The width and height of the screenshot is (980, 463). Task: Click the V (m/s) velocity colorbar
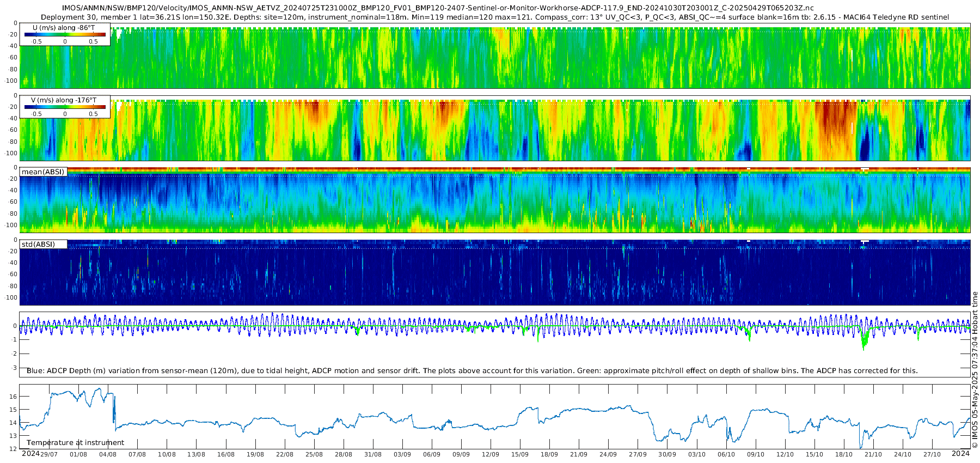click(x=65, y=107)
